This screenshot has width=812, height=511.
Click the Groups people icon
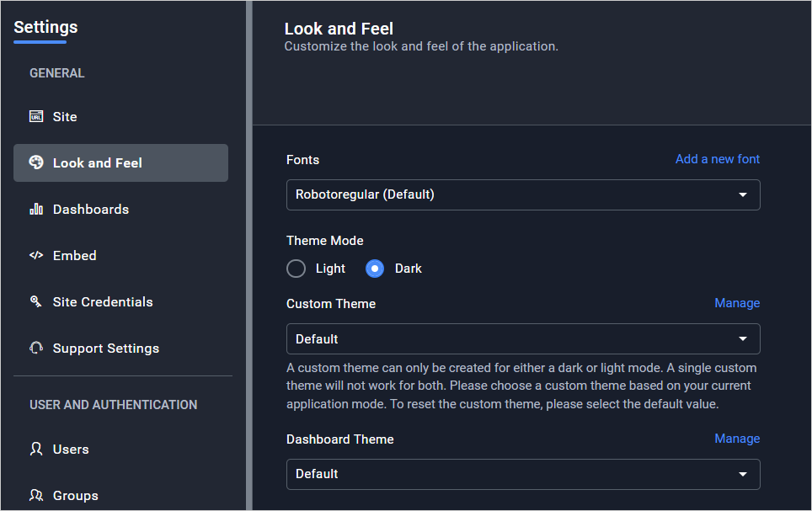36,495
